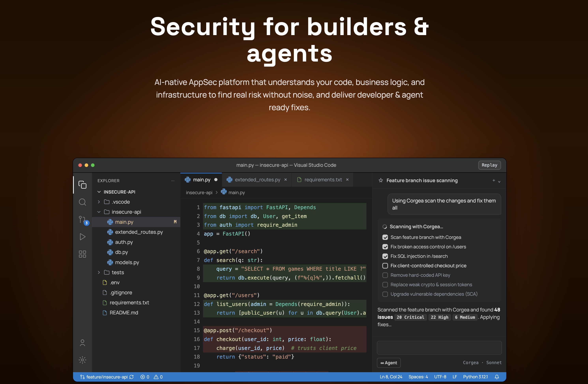Click the 22 High badge
The height and width of the screenshot is (384, 588).
[439, 317]
